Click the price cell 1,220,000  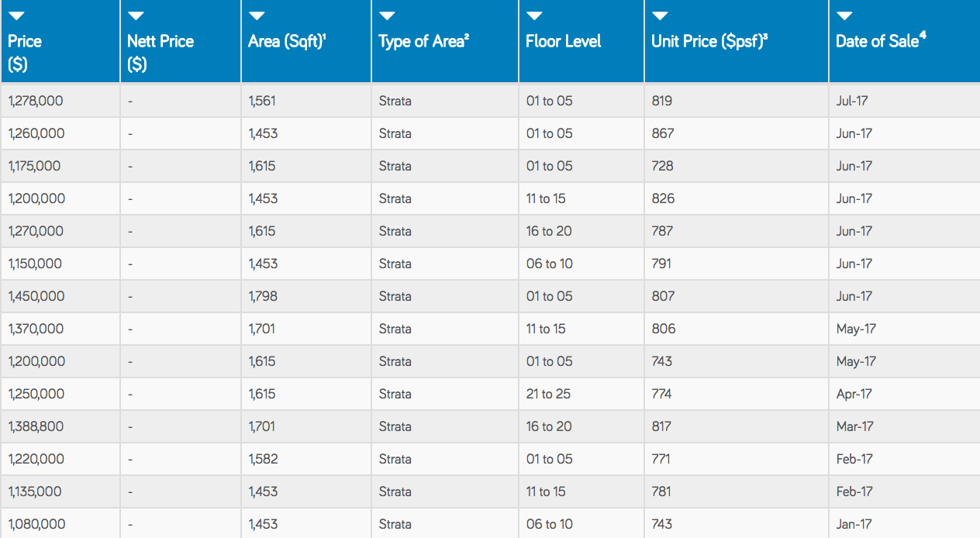36,459
